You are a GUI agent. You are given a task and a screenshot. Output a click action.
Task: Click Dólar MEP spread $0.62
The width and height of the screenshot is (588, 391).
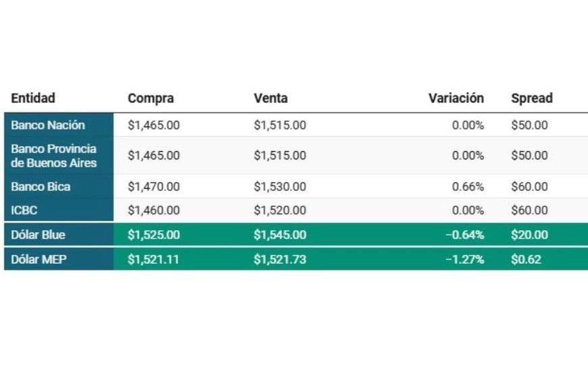tap(526, 259)
